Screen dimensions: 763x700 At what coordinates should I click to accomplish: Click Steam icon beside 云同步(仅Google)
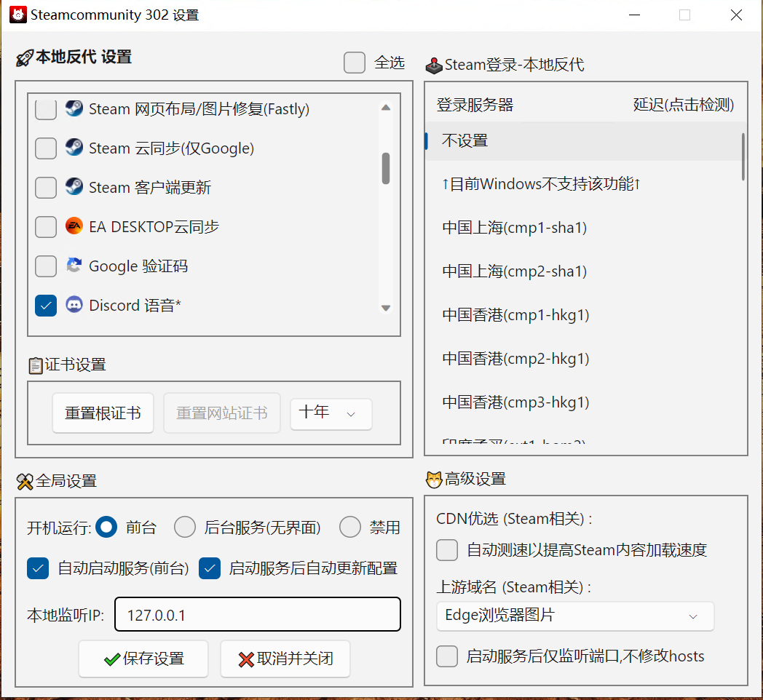tap(74, 148)
